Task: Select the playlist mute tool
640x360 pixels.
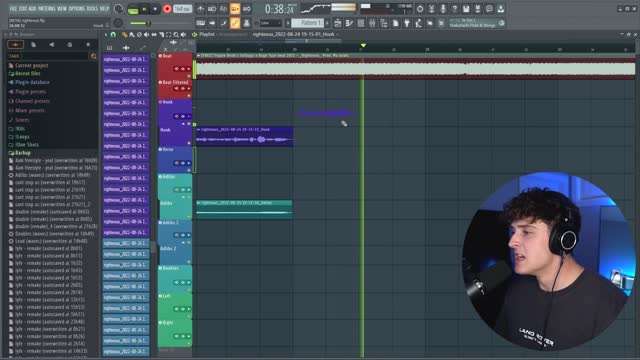Action: click(x=147, y=35)
